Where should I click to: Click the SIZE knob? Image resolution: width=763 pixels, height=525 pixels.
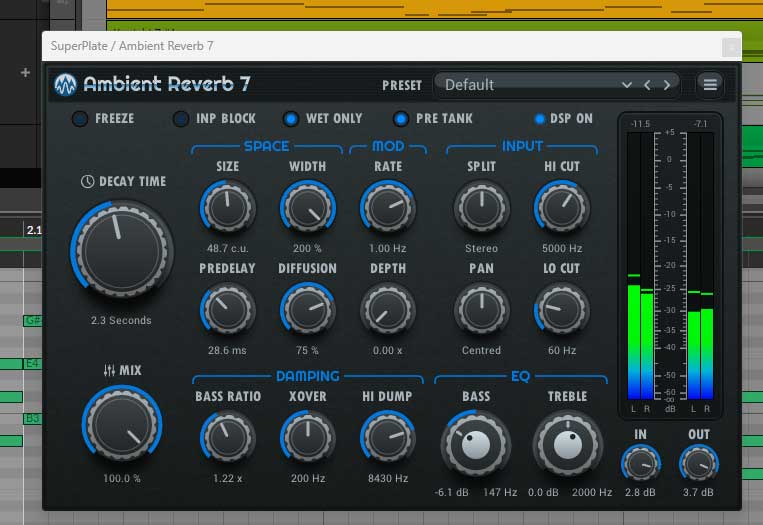coord(227,207)
